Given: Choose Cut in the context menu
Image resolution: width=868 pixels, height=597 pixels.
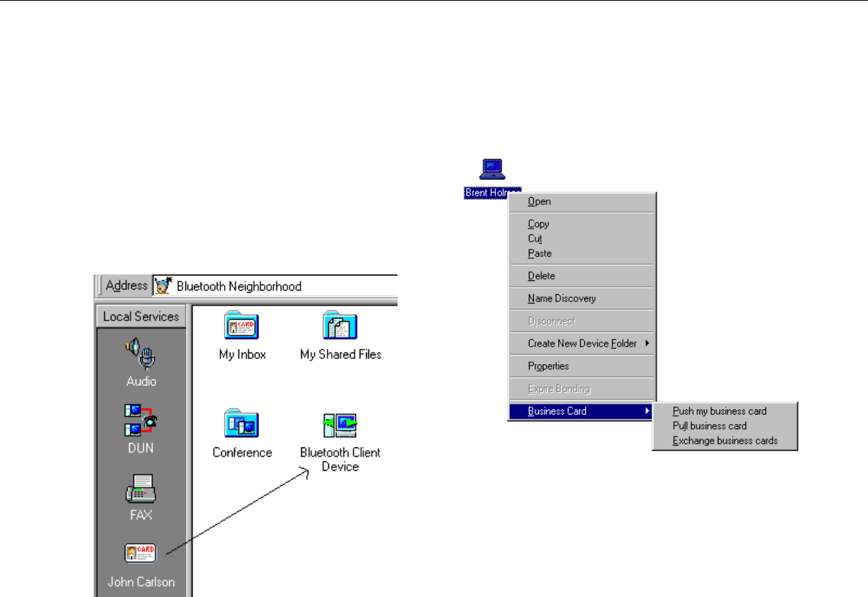Looking at the screenshot, I should click(582, 239).
